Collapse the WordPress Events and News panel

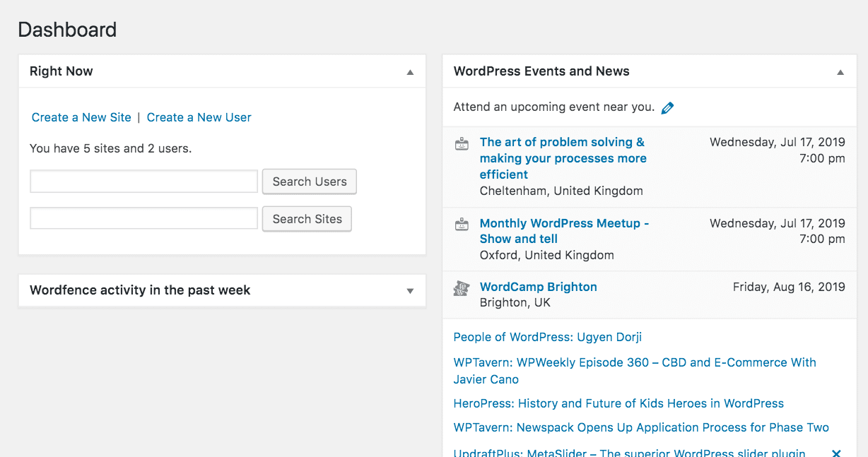coord(840,71)
